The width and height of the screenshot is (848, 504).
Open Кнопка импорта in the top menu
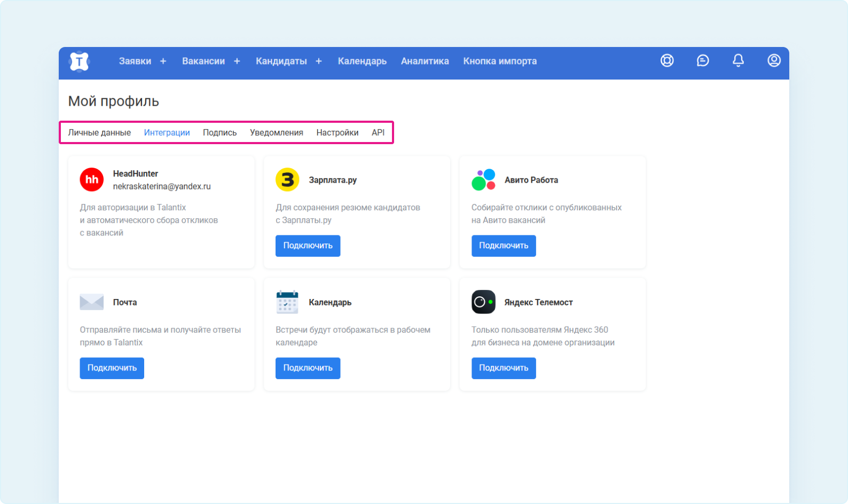point(500,61)
